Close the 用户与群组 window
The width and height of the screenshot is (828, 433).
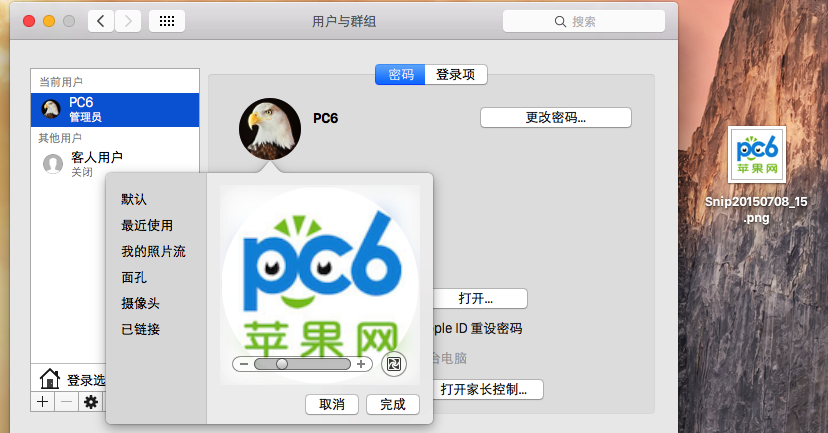point(29,21)
